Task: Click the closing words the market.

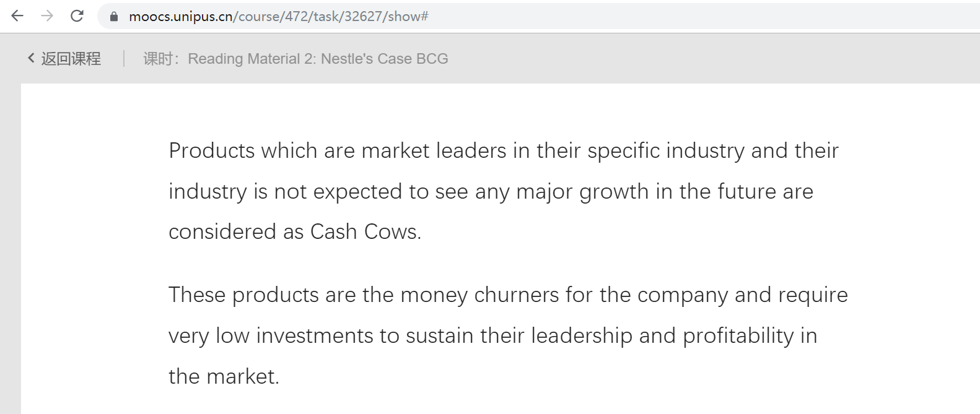Action: point(224,376)
